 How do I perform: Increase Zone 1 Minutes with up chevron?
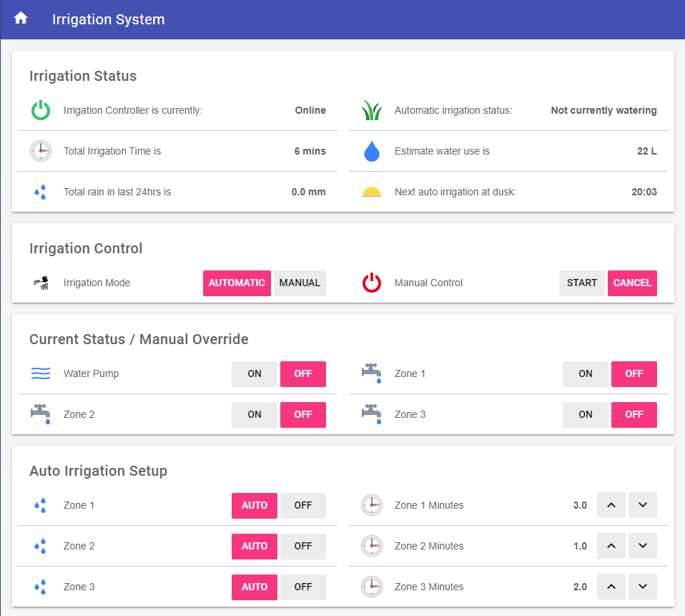pyautogui.click(x=611, y=505)
